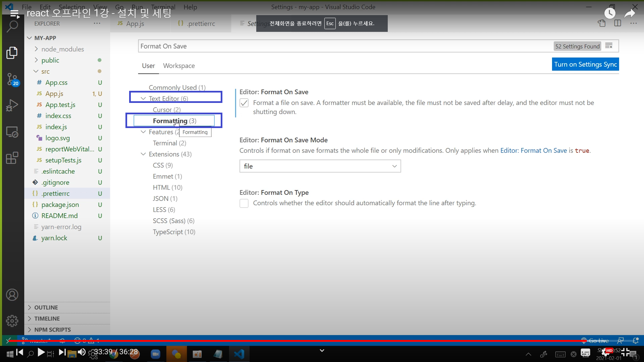Exit full screen in the video player

[626, 352]
